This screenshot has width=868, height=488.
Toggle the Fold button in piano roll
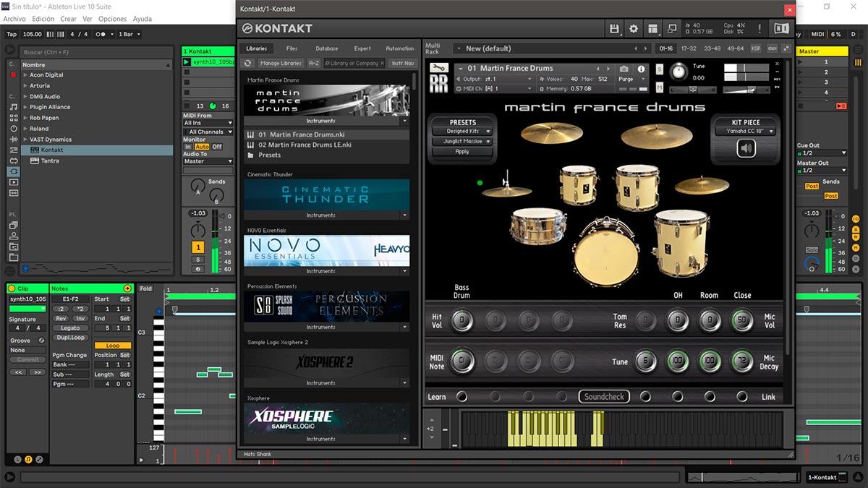(x=146, y=288)
